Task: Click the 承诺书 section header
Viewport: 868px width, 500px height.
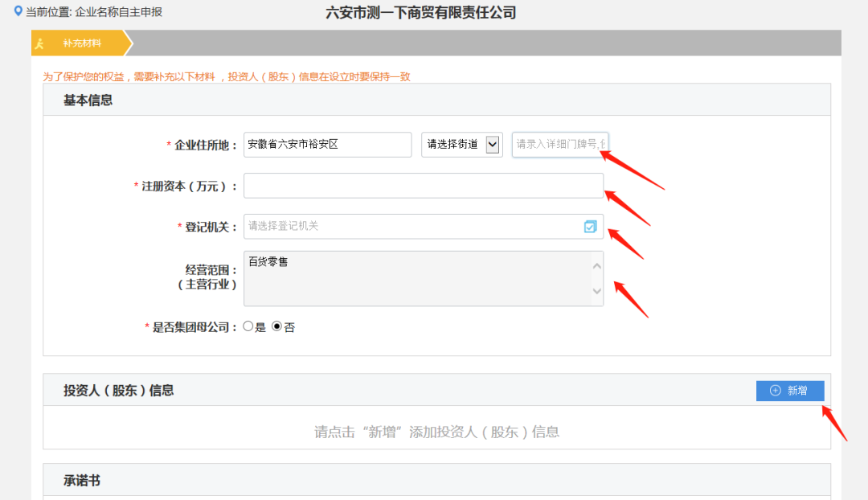Action: [x=82, y=481]
